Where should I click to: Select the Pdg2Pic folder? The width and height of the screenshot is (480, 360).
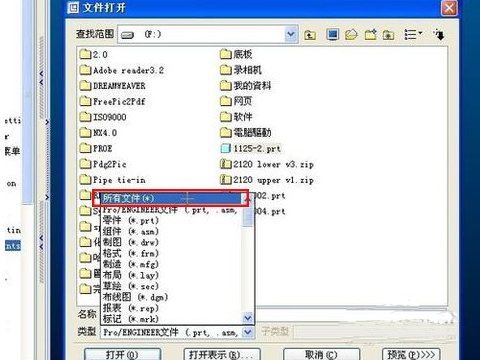coord(103,164)
